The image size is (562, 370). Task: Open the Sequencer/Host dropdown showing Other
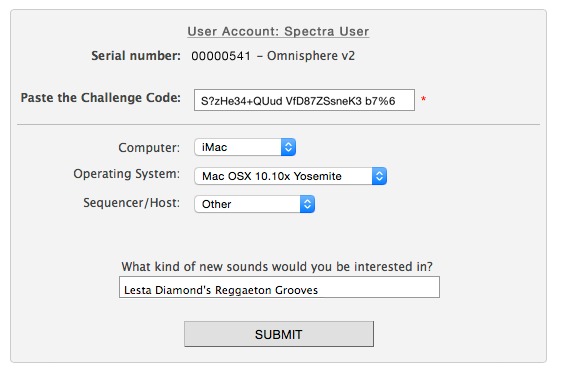(255, 204)
